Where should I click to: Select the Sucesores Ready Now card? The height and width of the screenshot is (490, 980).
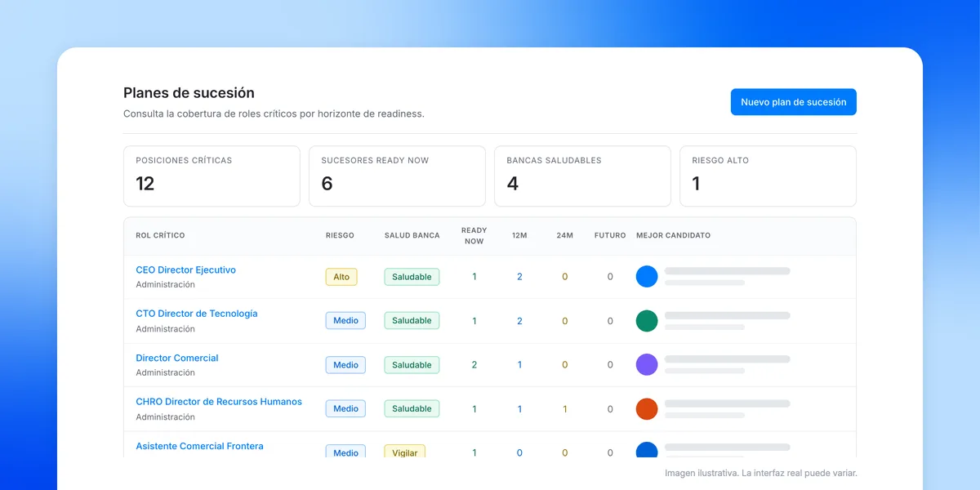point(397,176)
